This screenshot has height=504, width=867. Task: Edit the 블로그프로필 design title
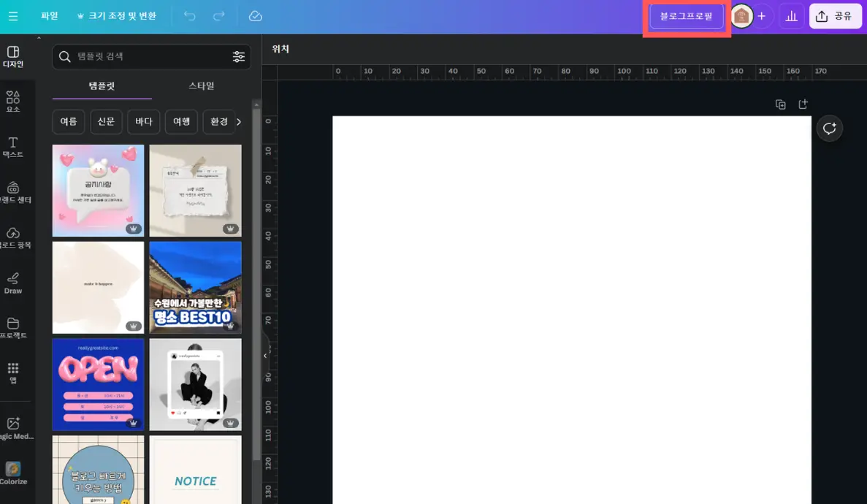coord(686,16)
